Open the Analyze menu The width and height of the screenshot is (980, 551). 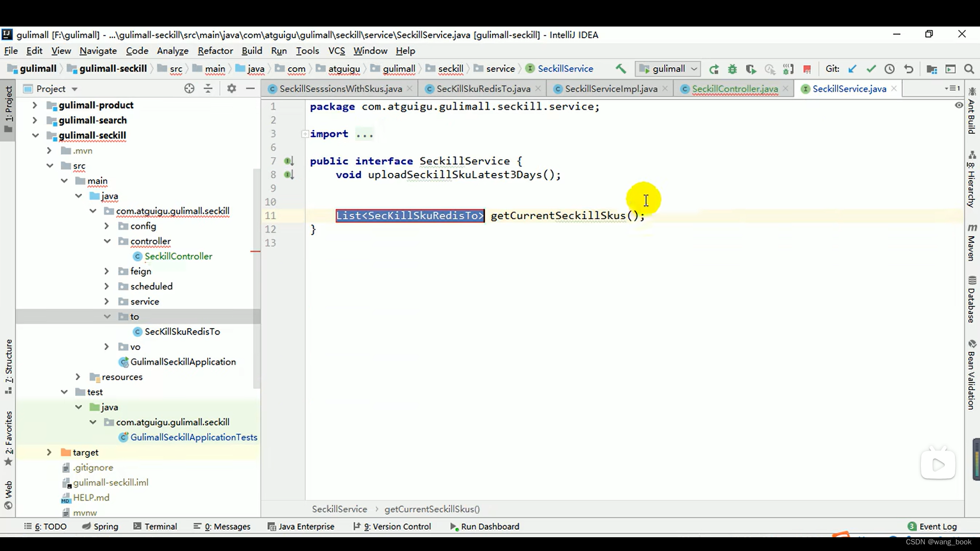173,51
